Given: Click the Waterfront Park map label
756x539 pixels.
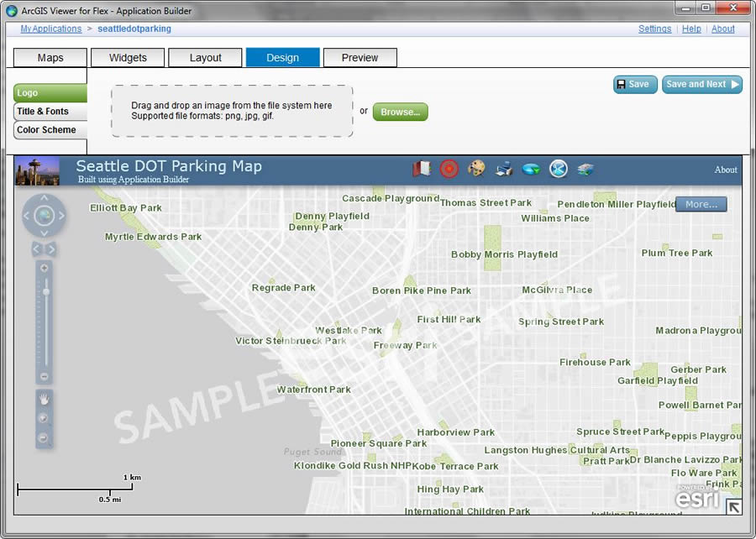Looking at the screenshot, I should (314, 390).
